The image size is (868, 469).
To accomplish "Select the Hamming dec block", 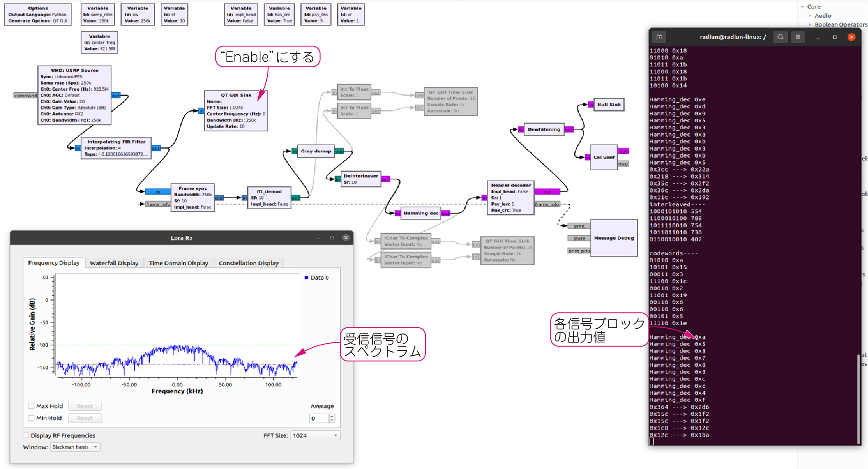I will pyautogui.click(x=420, y=213).
